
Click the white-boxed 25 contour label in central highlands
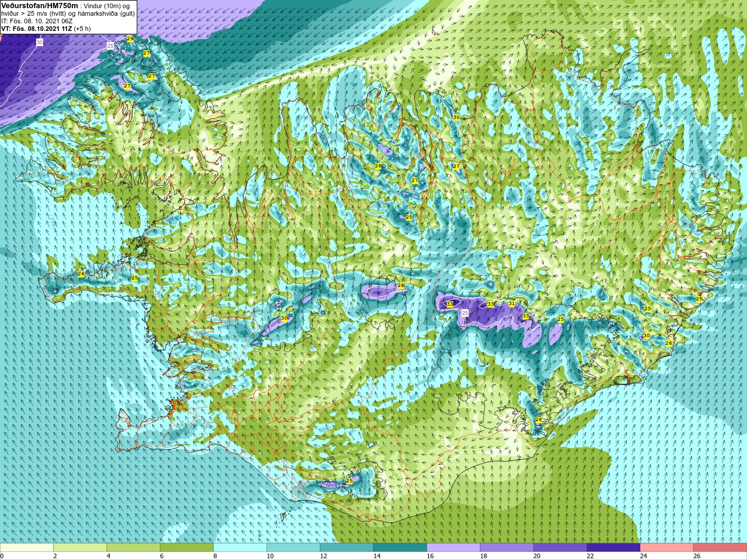coord(465,313)
